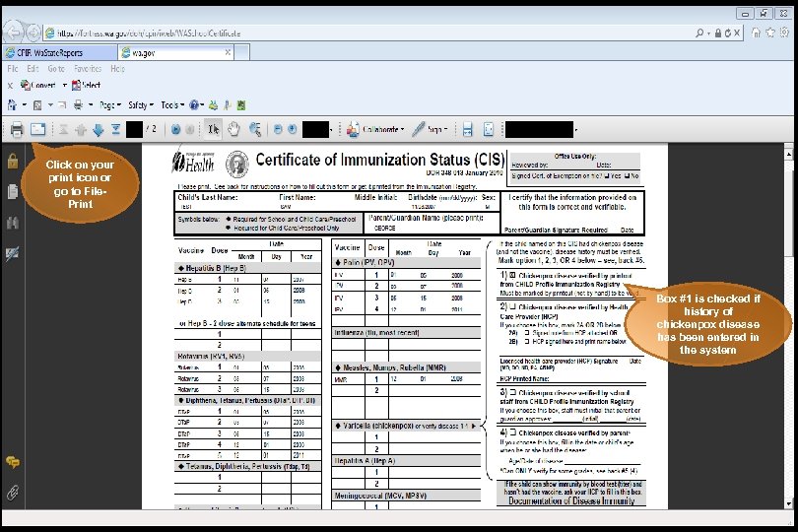Open the binoculars search panel in sidebar
Screen dimensions: 798x532
[x=13, y=223]
